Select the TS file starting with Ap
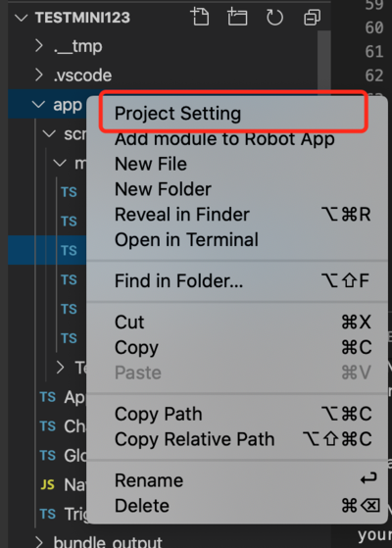Image resolution: width=392 pixels, height=548 pixels. (62, 397)
